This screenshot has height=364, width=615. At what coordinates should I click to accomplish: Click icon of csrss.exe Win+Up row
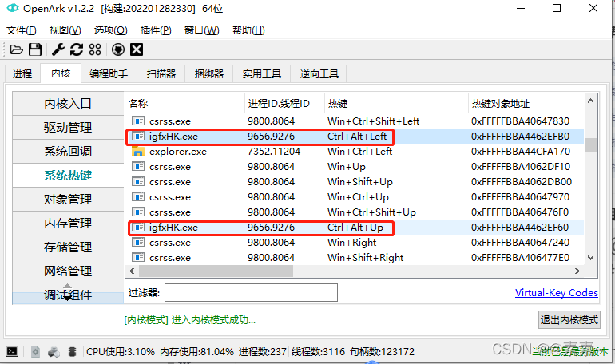[x=137, y=167]
